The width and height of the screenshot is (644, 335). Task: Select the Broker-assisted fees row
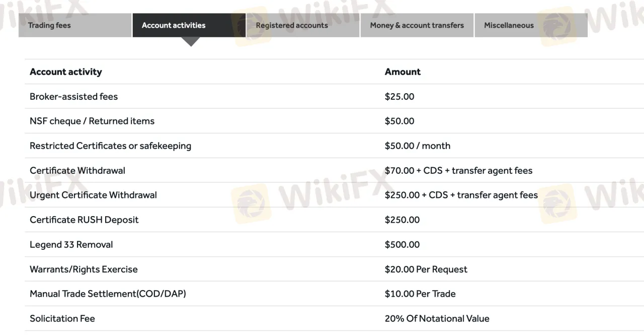(334, 96)
